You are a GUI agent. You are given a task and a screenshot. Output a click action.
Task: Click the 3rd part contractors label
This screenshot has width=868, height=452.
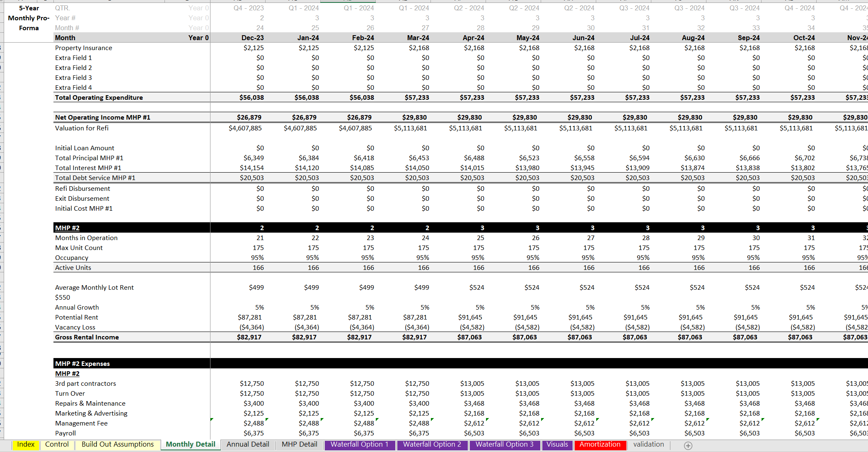point(86,384)
